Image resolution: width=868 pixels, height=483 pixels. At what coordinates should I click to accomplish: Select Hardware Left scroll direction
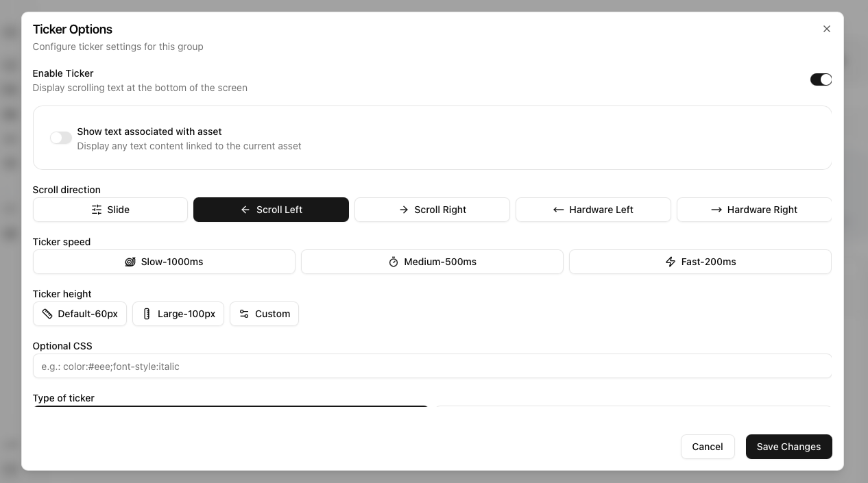point(593,210)
